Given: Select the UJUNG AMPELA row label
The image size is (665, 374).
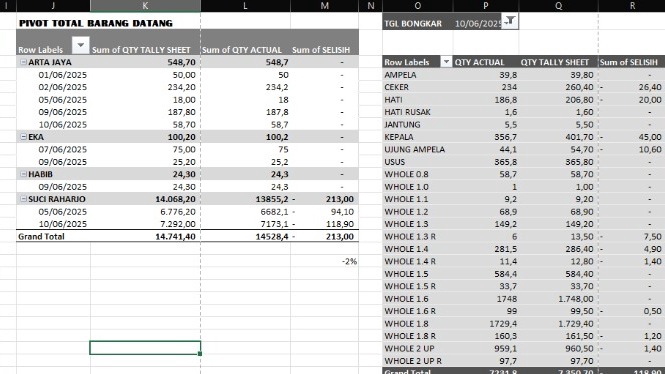Looking at the screenshot, I should tap(414, 149).
